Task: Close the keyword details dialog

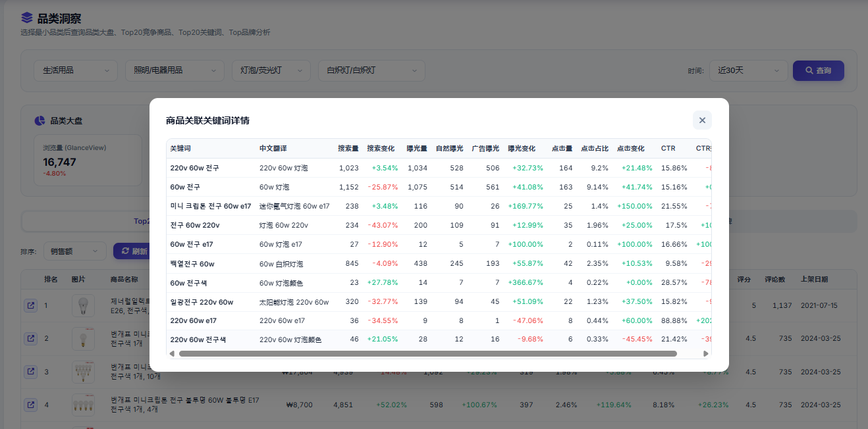Action: pos(702,120)
